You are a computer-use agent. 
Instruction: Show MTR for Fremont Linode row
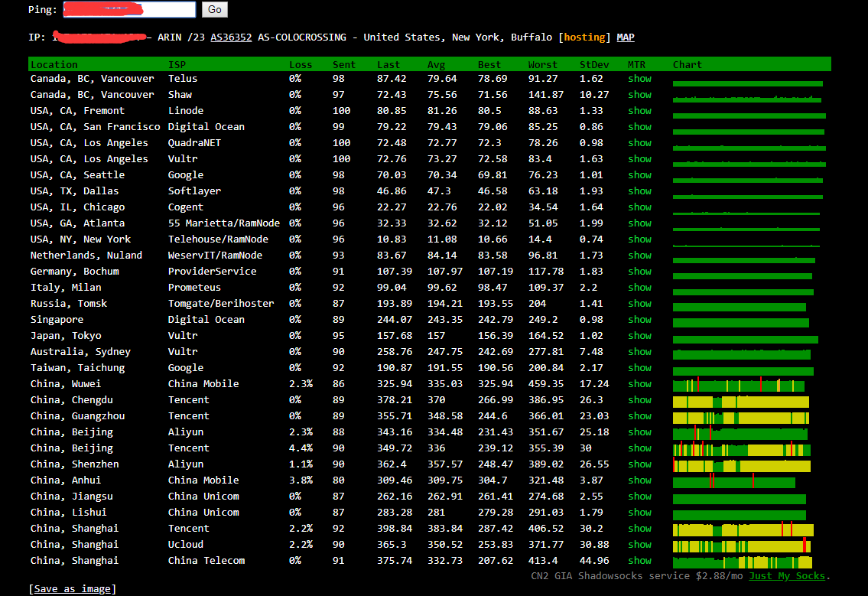click(639, 111)
